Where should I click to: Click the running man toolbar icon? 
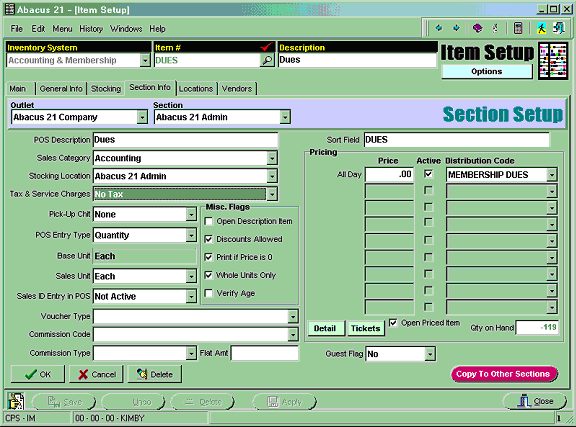coord(541,28)
